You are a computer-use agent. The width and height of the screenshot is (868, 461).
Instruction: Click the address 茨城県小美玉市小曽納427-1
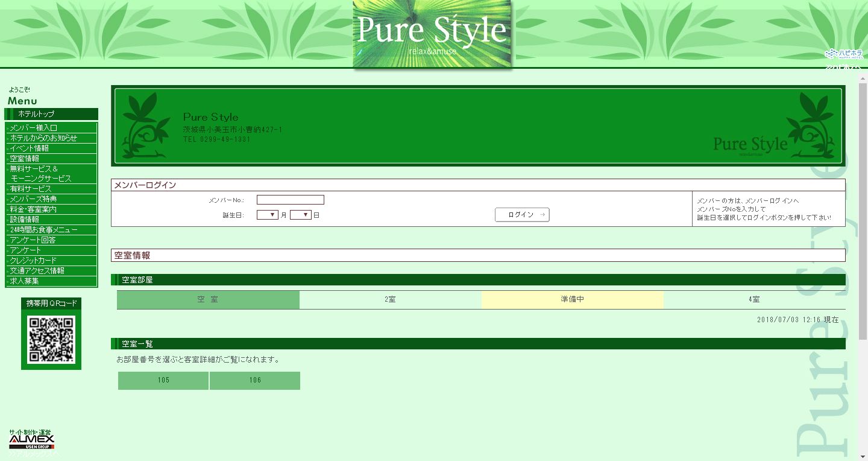click(233, 130)
